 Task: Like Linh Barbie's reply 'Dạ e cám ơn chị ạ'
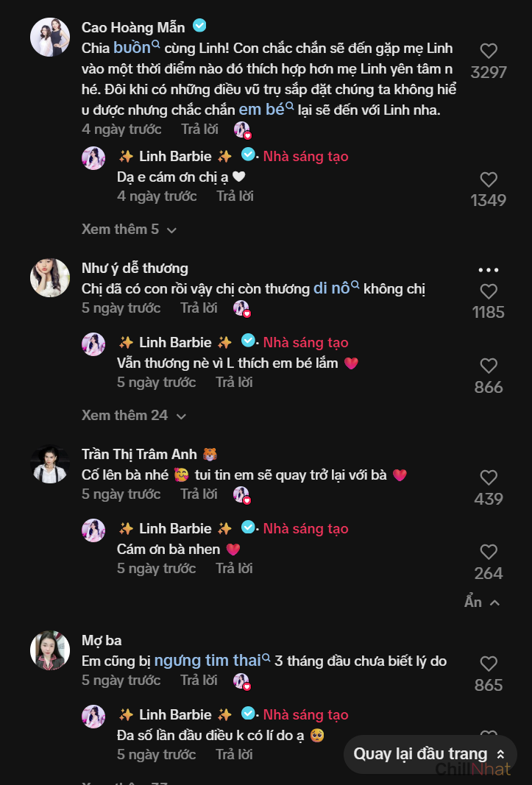click(x=489, y=180)
